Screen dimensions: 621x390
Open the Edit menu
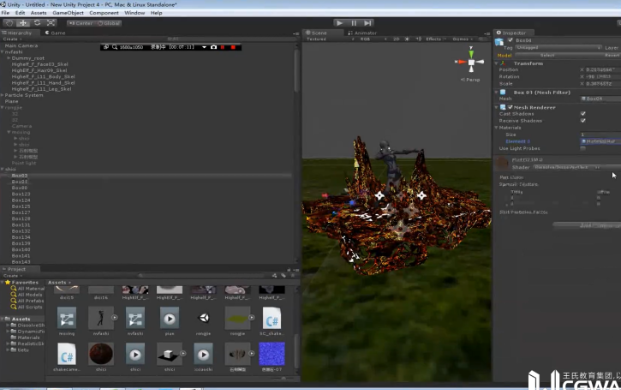click(20, 13)
